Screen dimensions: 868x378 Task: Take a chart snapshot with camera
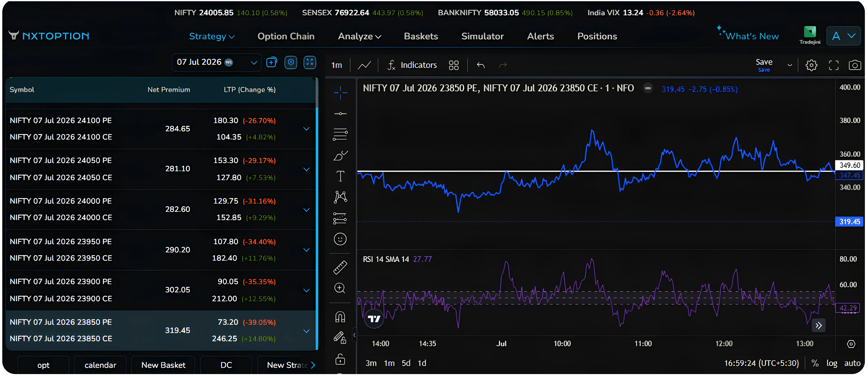click(x=855, y=65)
